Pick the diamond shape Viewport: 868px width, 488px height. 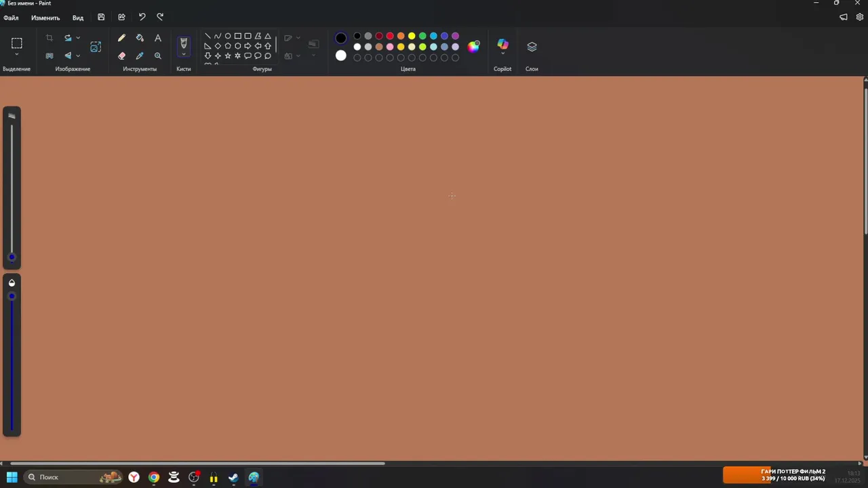[218, 46]
